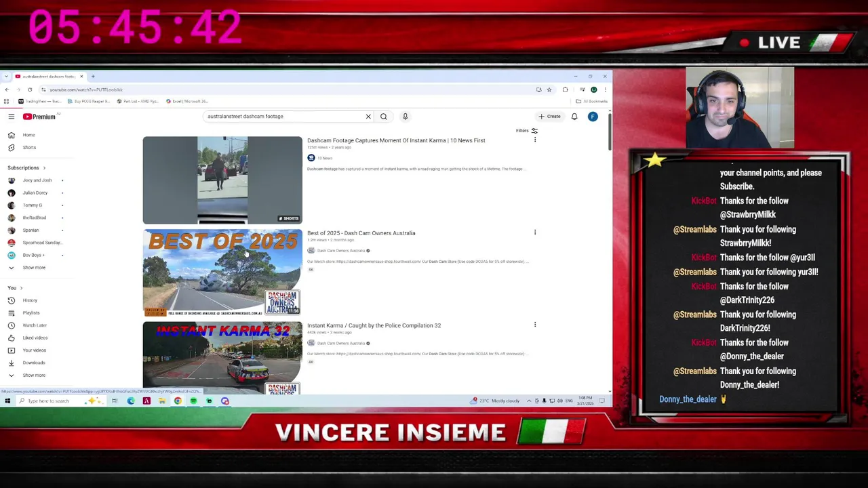The width and height of the screenshot is (868, 488).
Task: Open Best of 2025 video title
Action: click(361, 233)
